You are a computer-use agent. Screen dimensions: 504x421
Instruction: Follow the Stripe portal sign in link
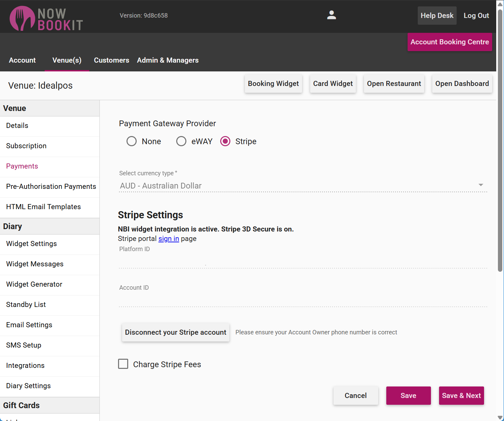click(168, 239)
